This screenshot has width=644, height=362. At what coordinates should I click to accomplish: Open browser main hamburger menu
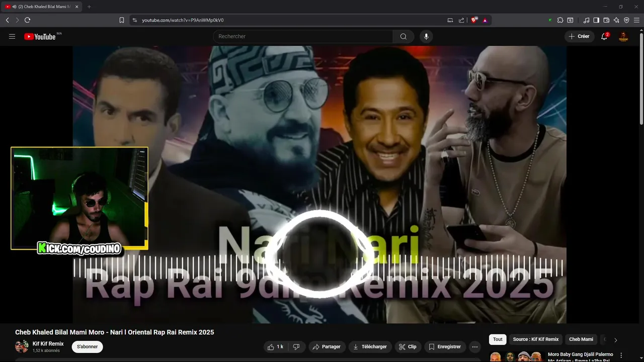tap(636, 20)
